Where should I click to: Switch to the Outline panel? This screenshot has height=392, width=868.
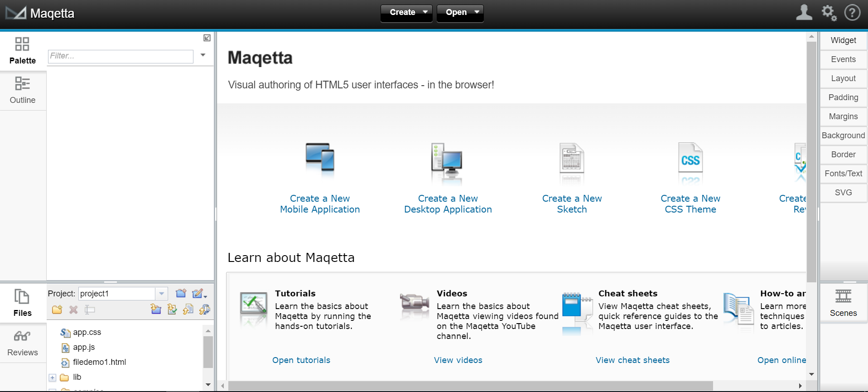(23, 90)
